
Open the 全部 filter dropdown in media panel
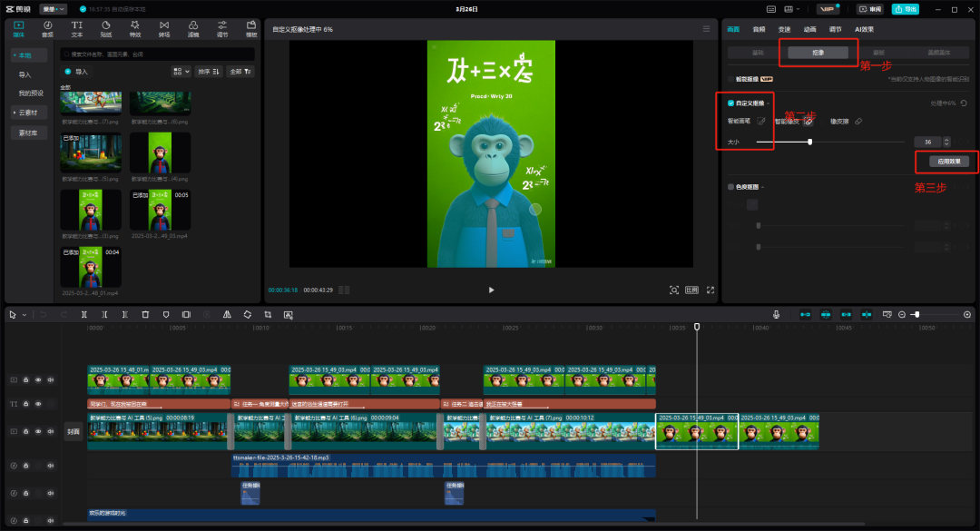coord(240,71)
